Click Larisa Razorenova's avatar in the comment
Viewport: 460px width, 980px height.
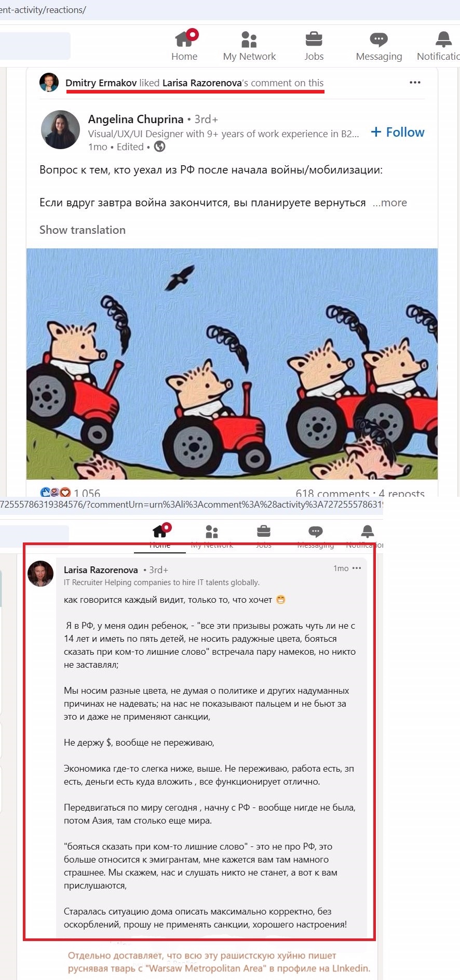pyautogui.click(x=40, y=574)
